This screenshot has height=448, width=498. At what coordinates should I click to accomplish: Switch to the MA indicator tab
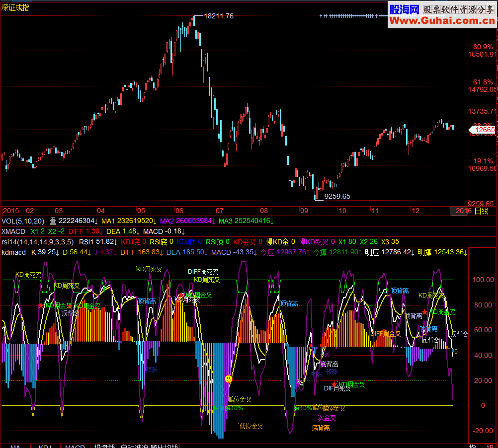[15, 446]
